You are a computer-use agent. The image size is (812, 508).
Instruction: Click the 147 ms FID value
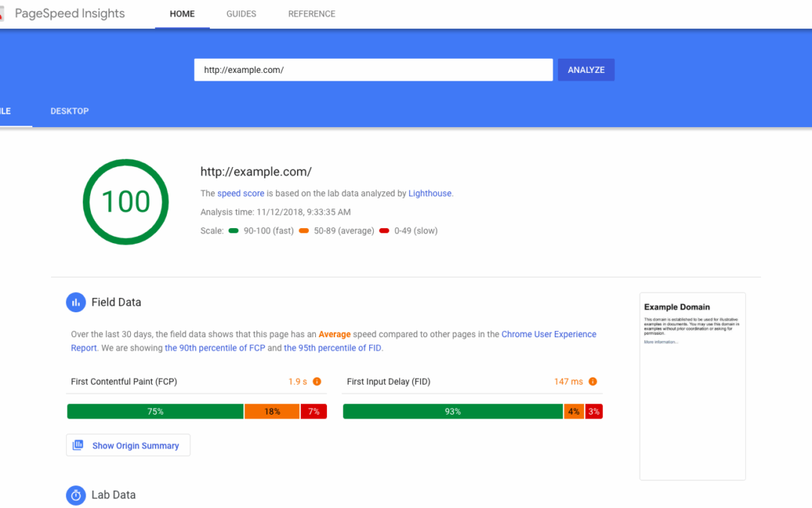[568, 382]
